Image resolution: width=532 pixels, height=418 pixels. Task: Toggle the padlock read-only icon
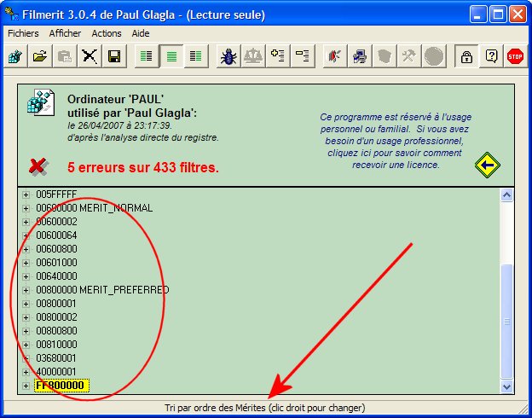[x=466, y=56]
